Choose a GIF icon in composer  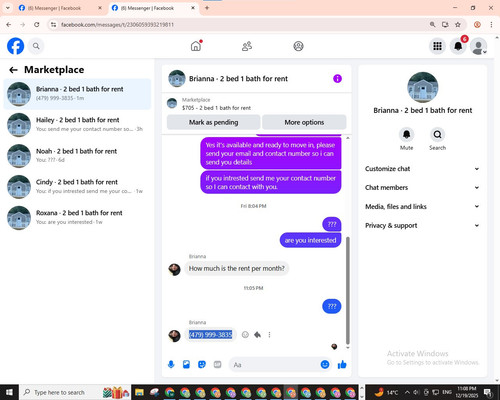(217, 365)
